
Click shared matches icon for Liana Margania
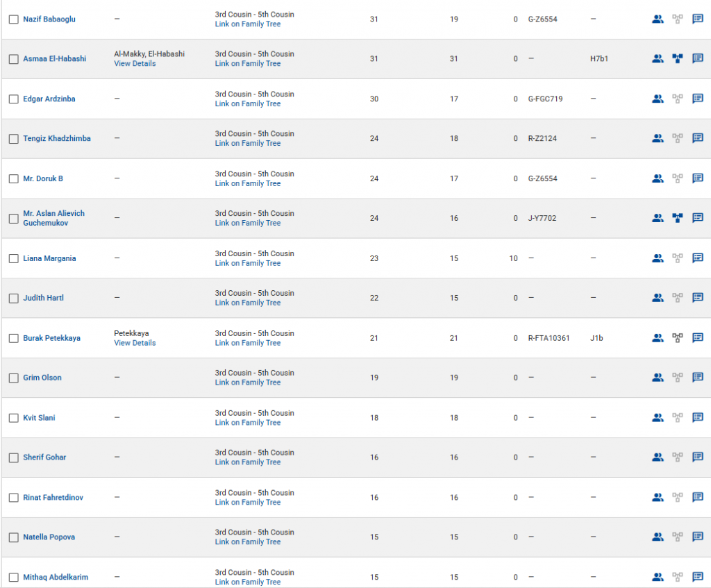(658, 258)
